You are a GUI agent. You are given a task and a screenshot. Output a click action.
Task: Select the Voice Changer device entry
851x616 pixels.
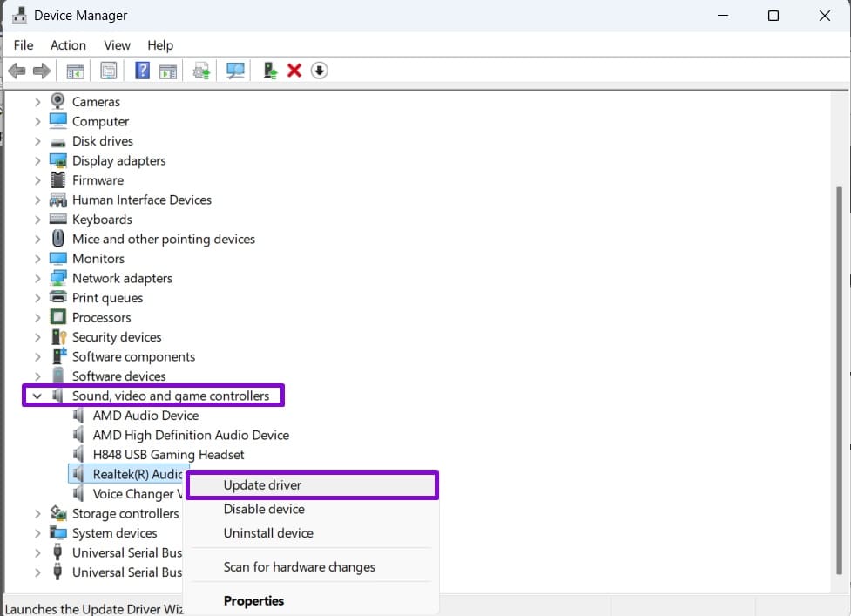click(x=138, y=493)
